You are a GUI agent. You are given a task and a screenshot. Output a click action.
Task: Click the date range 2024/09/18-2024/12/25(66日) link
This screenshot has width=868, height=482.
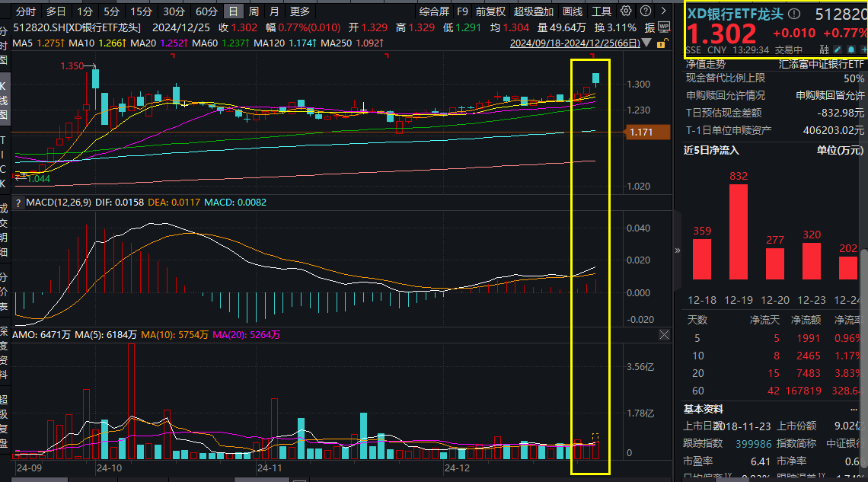coord(575,43)
